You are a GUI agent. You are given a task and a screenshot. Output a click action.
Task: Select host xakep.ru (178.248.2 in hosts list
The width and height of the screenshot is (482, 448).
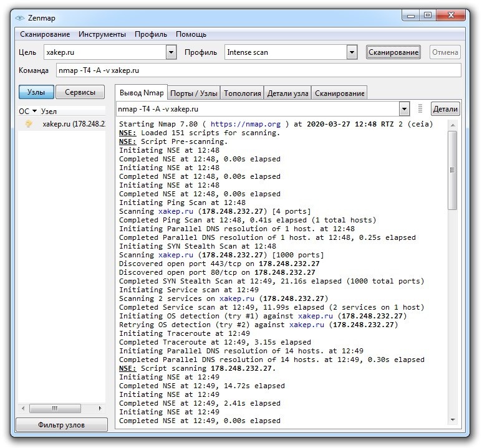click(62, 124)
